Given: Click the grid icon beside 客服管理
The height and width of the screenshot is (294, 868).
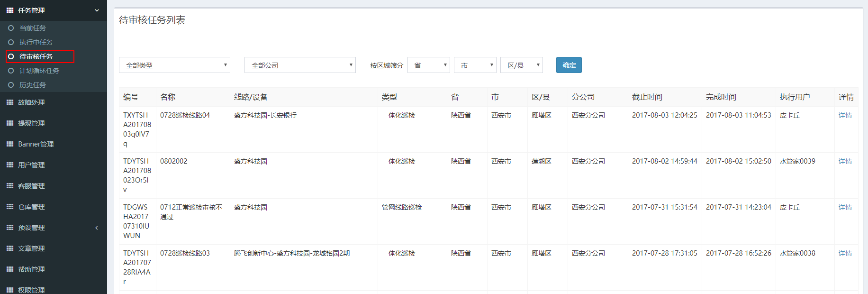Looking at the screenshot, I should [x=10, y=185].
